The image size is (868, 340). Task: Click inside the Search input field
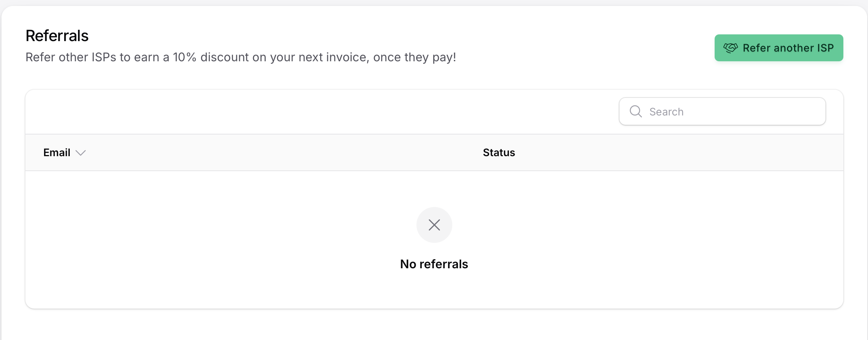[x=722, y=111]
